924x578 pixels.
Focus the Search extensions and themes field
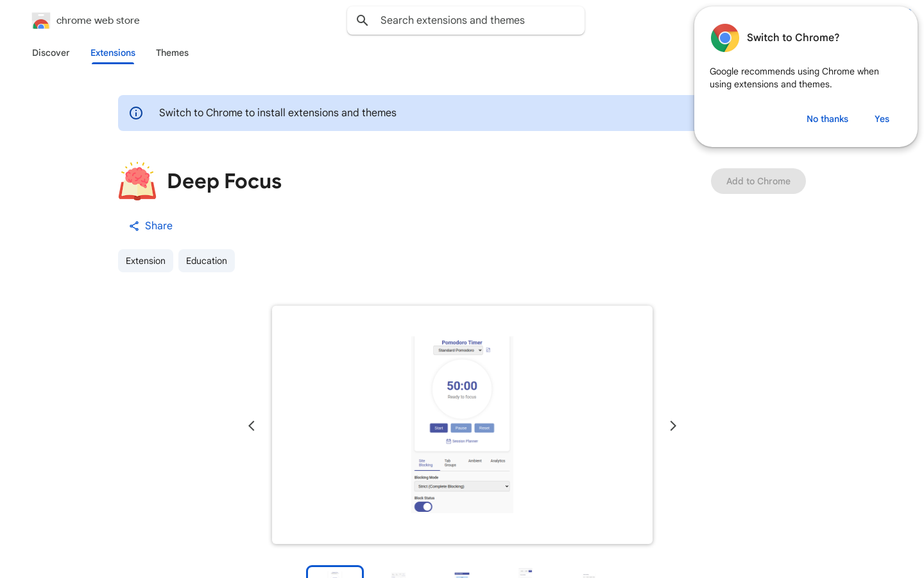[466, 21]
